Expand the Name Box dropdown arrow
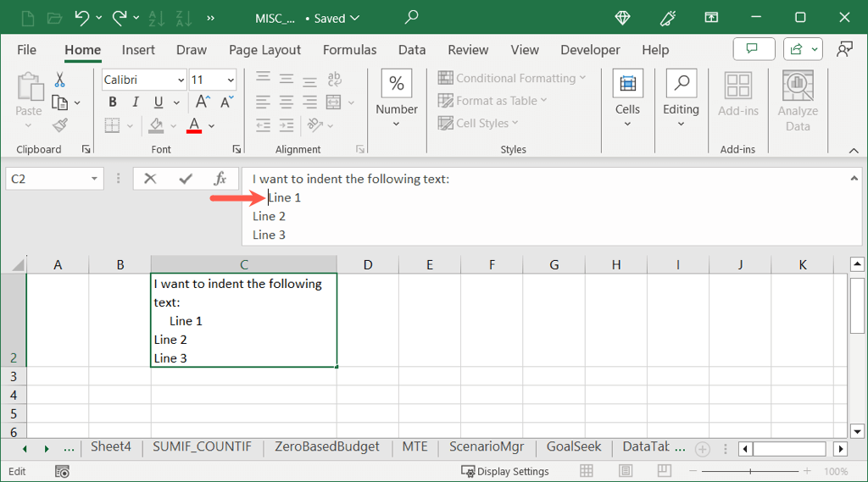The height and width of the screenshot is (482, 868). point(94,179)
